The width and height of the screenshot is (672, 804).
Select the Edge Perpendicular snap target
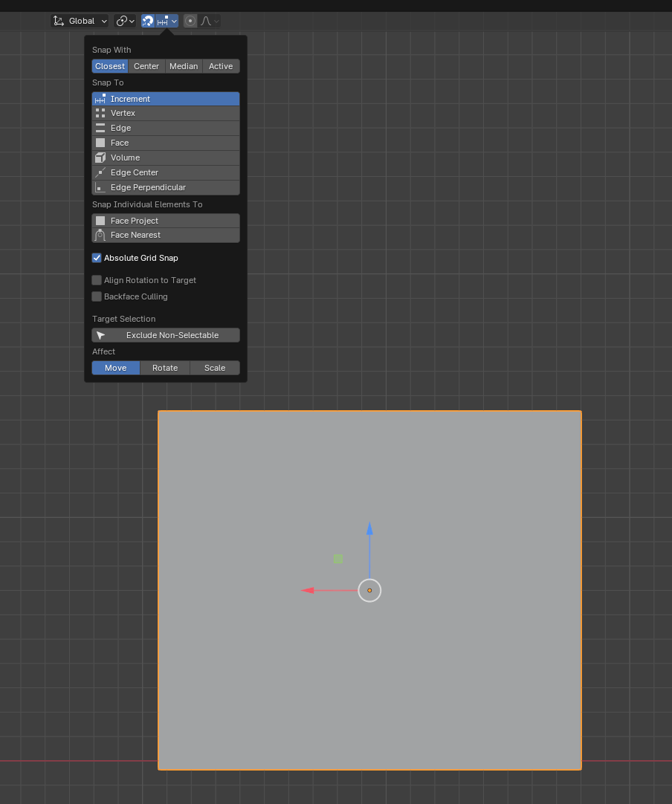(x=165, y=187)
